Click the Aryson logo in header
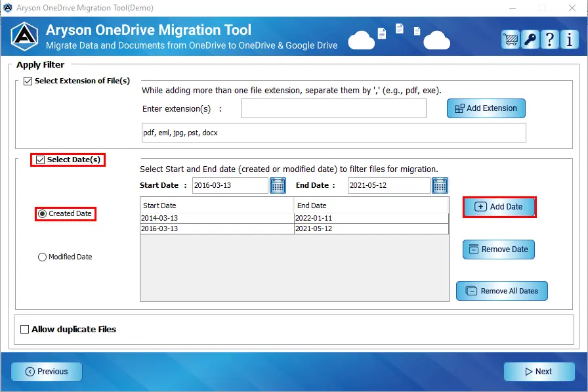Image resolution: width=588 pixels, height=392 pixels. tap(24, 36)
